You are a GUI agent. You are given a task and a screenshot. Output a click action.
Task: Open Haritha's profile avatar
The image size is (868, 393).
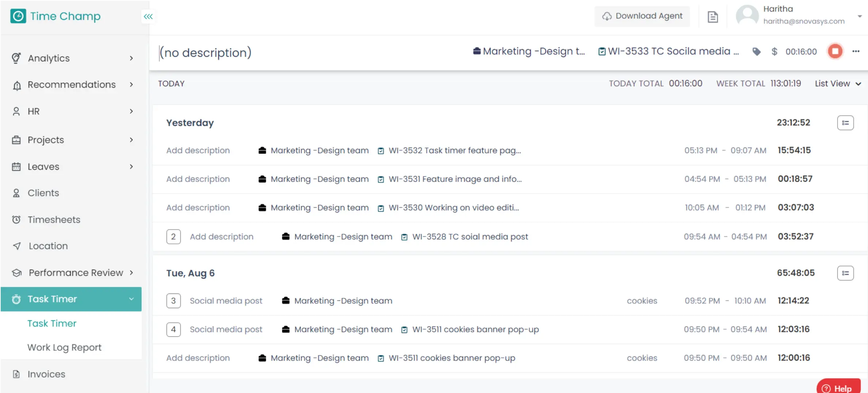747,16
